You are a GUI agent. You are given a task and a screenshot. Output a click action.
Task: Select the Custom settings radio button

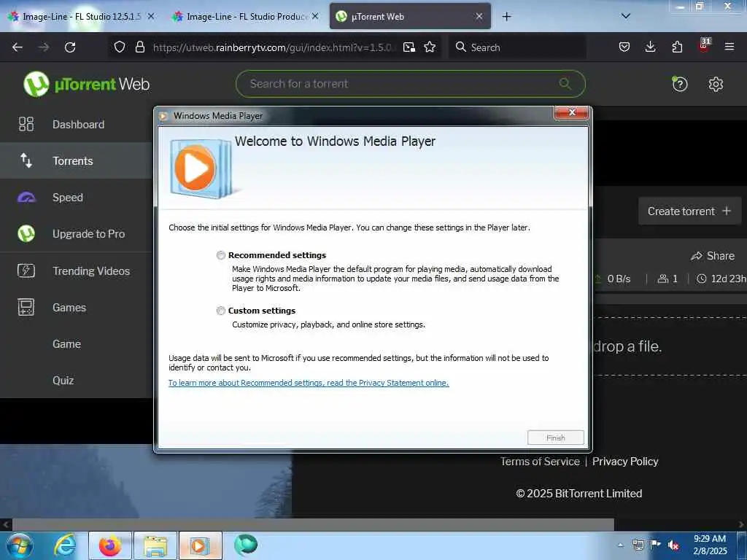click(x=220, y=311)
